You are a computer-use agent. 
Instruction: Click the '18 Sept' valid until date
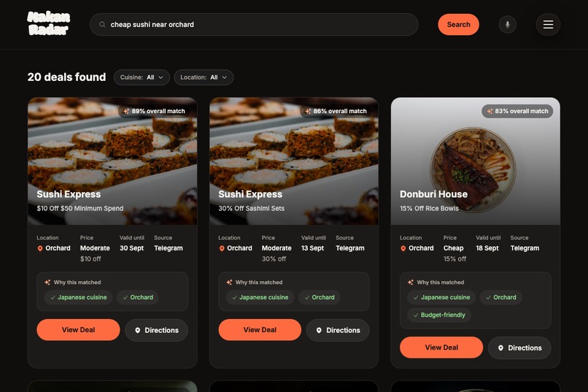tap(487, 248)
